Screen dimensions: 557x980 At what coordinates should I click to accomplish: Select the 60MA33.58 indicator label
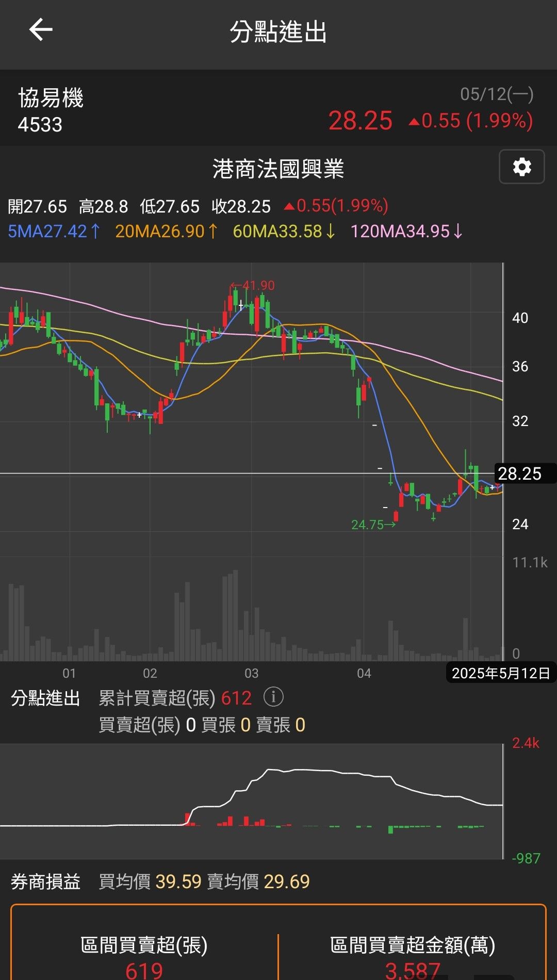(284, 231)
